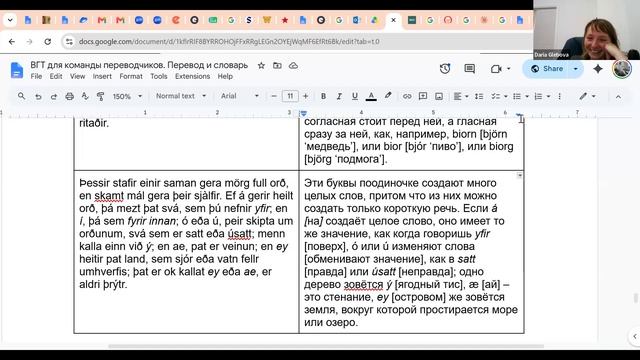Click the font size field showing 11
The height and width of the screenshot is (360, 640).
pyautogui.click(x=290, y=96)
